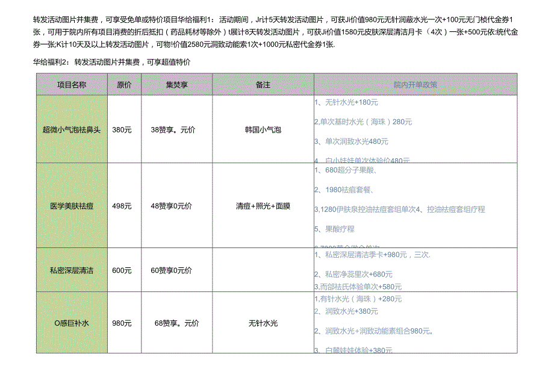Click the remark cell '清痘+照光+面膜'
Screen dimensions: 554x392
pos(263,206)
